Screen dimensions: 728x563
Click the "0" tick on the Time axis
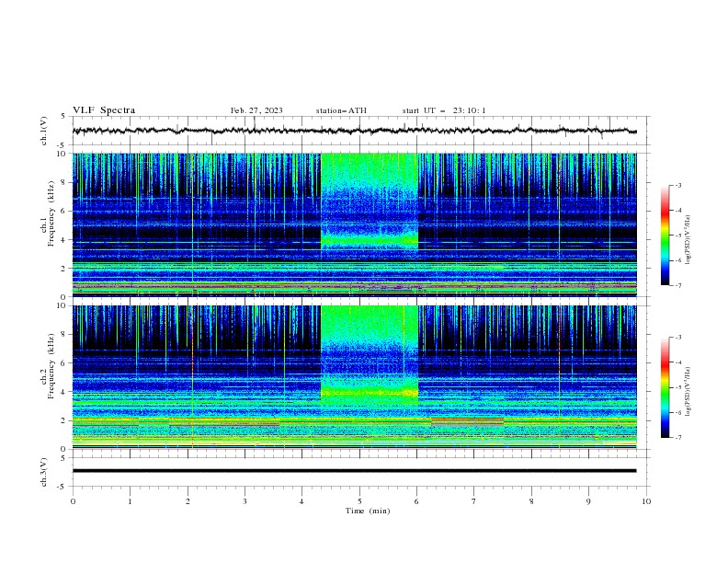tap(73, 501)
